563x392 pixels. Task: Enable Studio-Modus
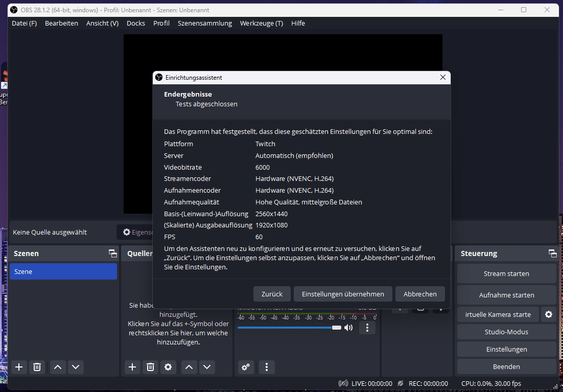click(506, 332)
